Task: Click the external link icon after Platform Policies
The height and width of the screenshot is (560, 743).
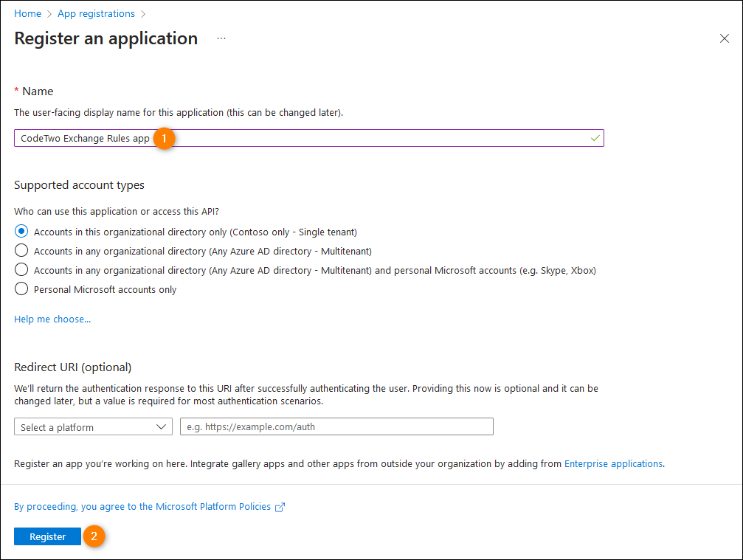Action: click(x=280, y=507)
